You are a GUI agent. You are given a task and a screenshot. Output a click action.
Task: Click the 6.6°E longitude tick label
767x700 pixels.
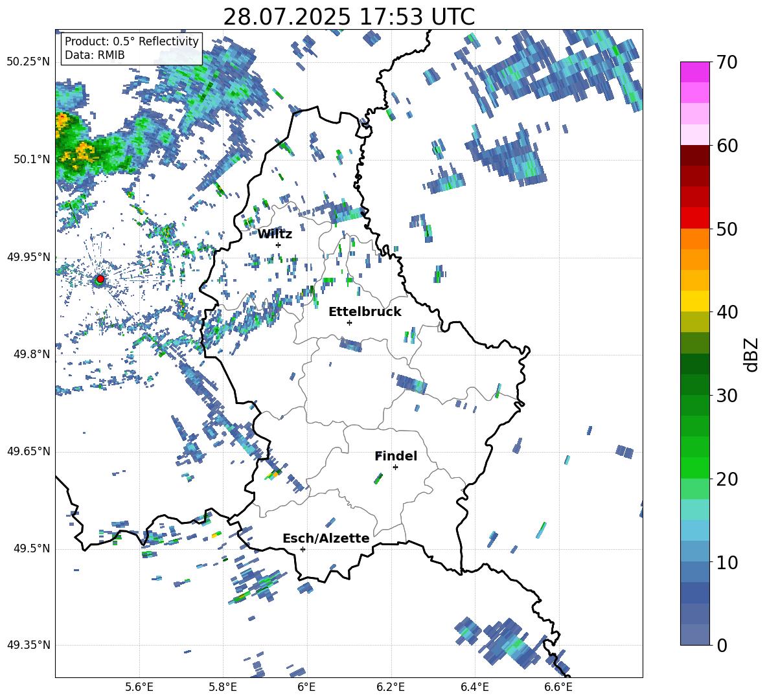pyautogui.click(x=558, y=687)
